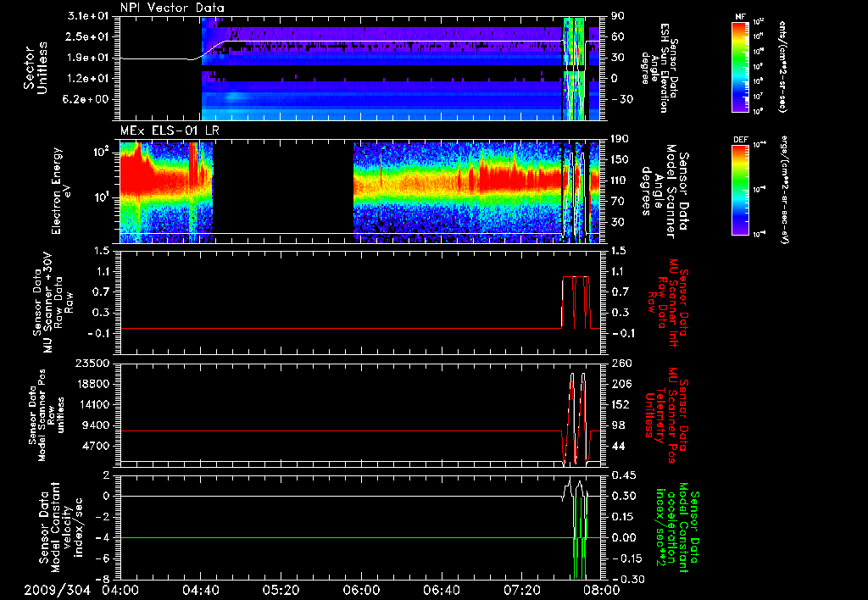Viewport: 868px width, 600px height.
Task: Click the 9400 scanner position tick
Action: [97, 425]
